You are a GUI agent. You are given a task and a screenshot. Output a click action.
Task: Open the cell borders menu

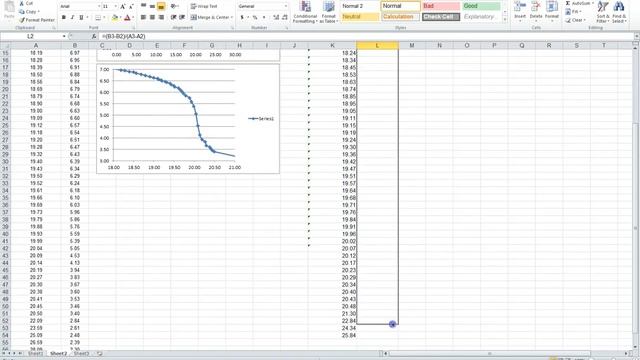(99, 18)
